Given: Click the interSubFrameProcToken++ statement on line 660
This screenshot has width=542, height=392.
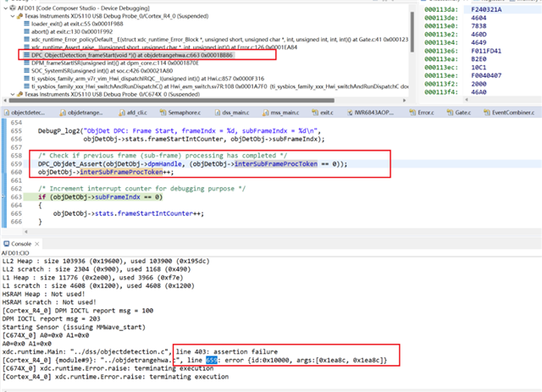Looking at the screenshot, I should 106,172.
